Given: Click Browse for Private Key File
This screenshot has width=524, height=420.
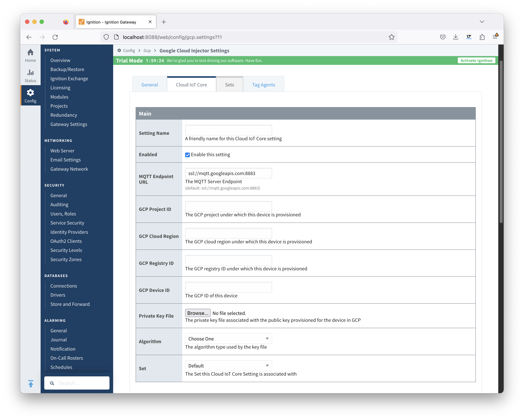Looking at the screenshot, I should point(198,313).
